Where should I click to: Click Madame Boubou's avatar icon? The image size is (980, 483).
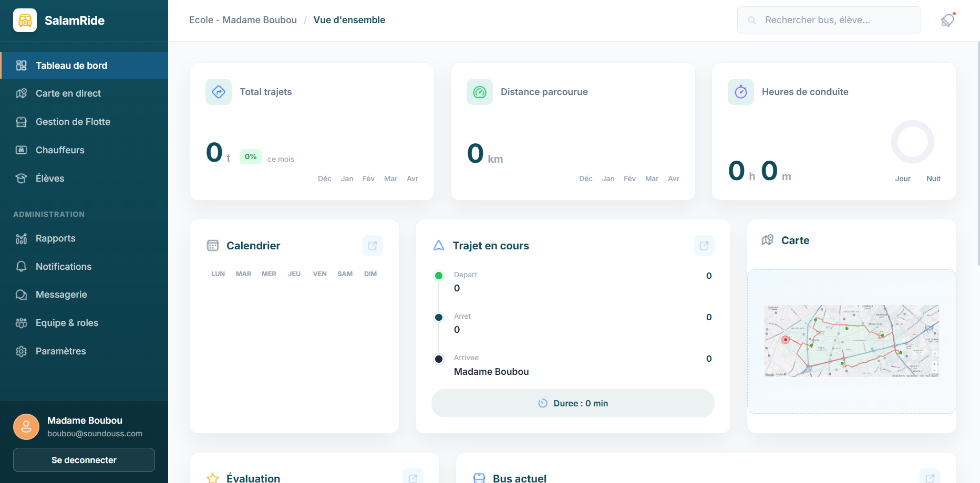[x=26, y=427]
